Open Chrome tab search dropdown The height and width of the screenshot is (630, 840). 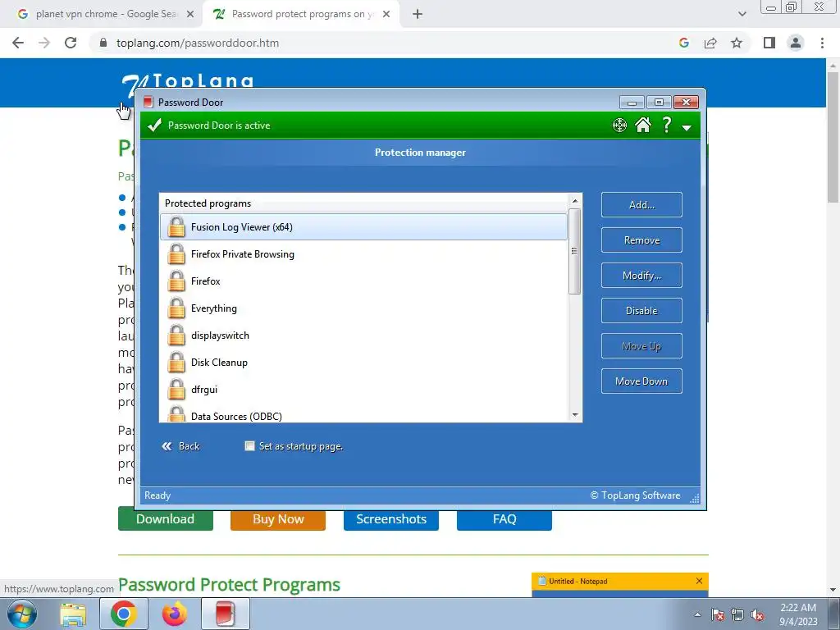pyautogui.click(x=742, y=15)
